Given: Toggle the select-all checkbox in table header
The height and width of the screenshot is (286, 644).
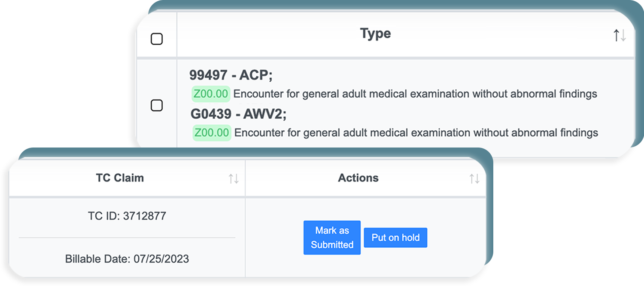Looking at the screenshot, I should tap(157, 39).
